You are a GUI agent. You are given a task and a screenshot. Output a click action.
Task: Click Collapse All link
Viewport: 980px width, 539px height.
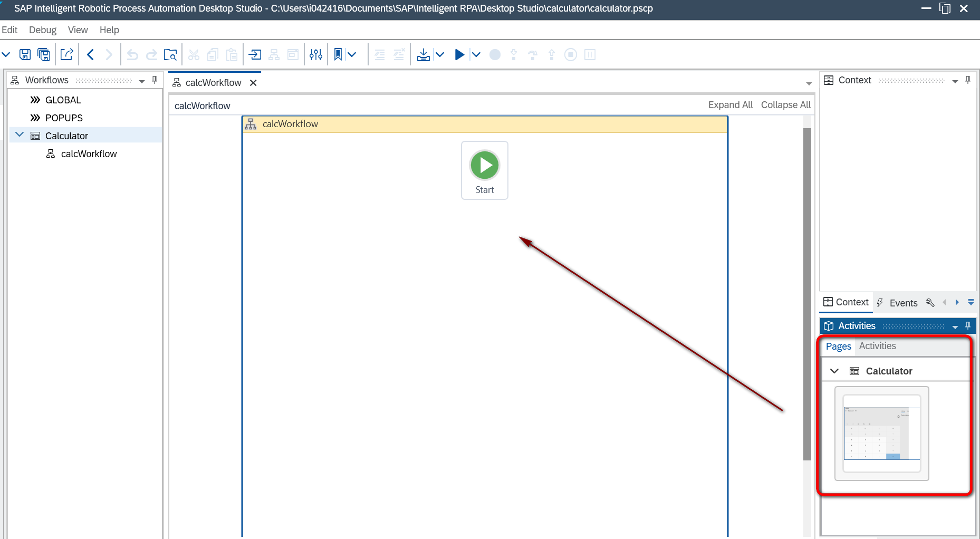pyautogui.click(x=786, y=105)
